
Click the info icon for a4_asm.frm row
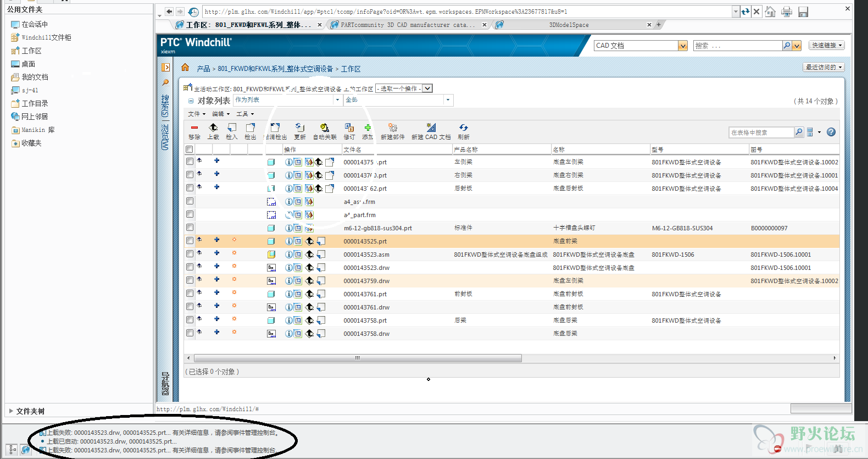[289, 202]
